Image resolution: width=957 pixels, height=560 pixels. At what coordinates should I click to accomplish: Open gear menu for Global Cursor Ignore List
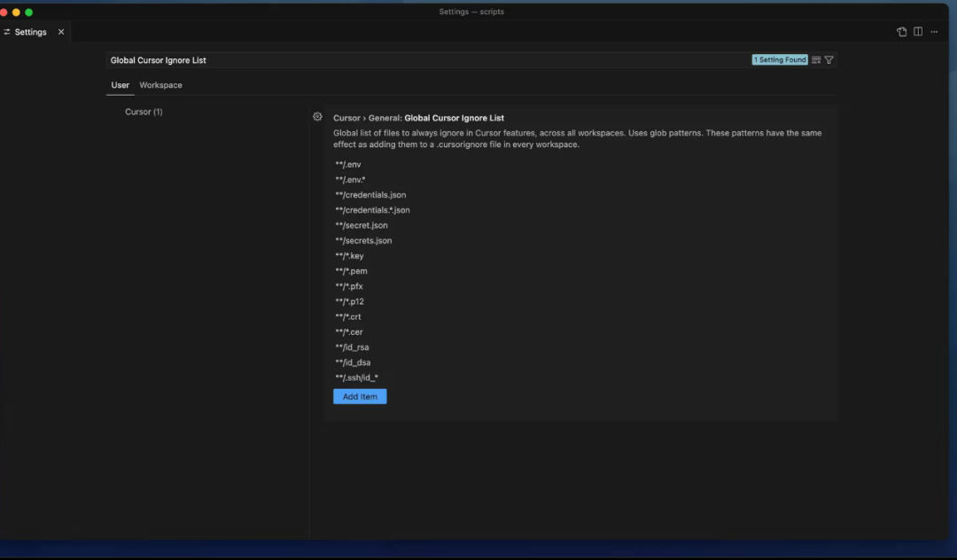[317, 116]
